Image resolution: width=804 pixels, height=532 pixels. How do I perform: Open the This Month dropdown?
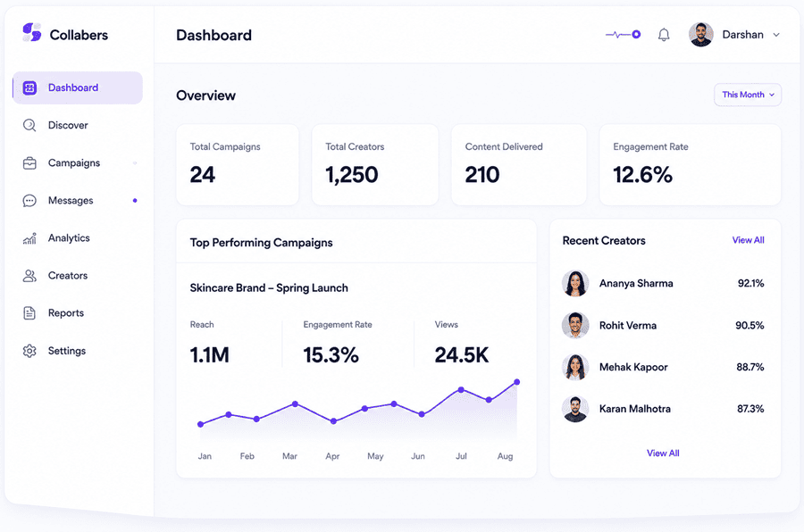(748, 95)
